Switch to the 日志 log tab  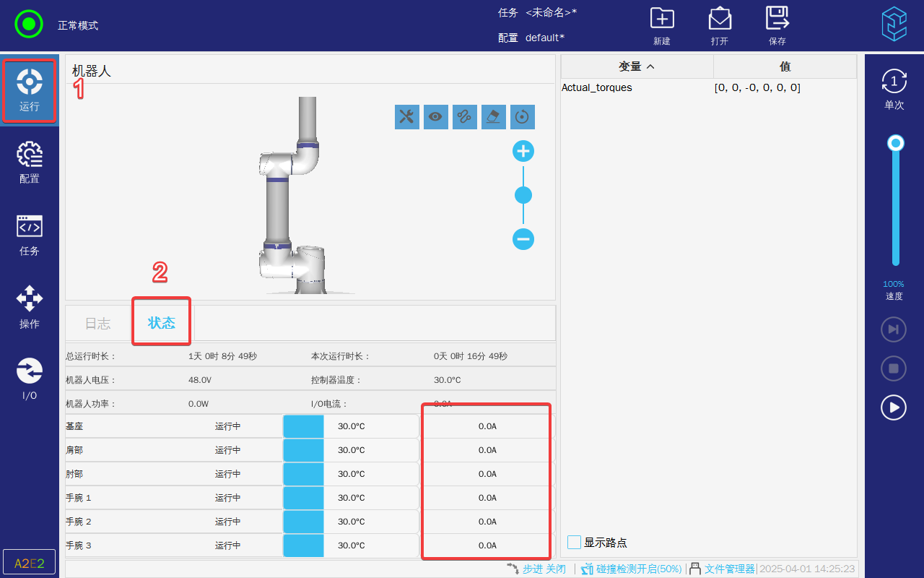[98, 324]
